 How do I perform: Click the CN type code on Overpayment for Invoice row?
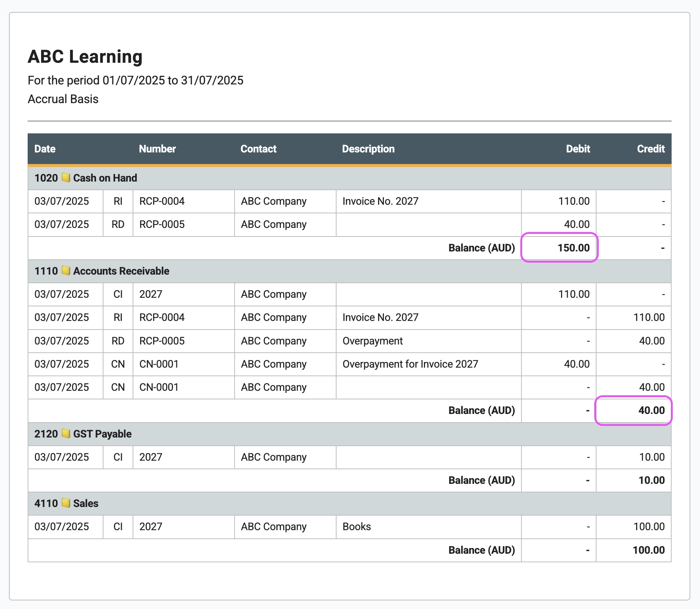click(118, 364)
